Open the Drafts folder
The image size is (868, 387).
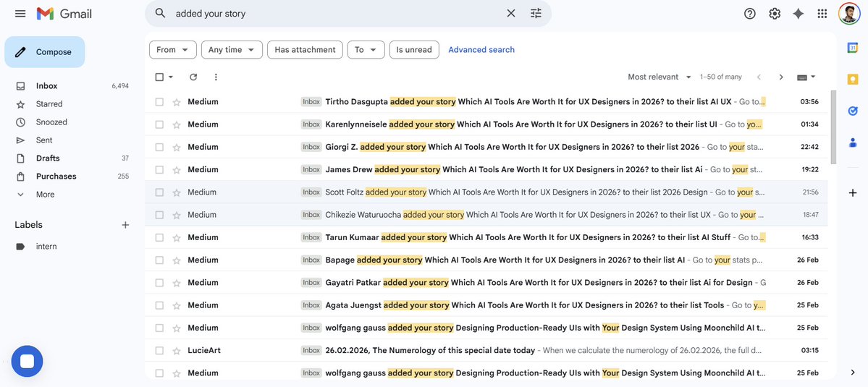(x=48, y=158)
